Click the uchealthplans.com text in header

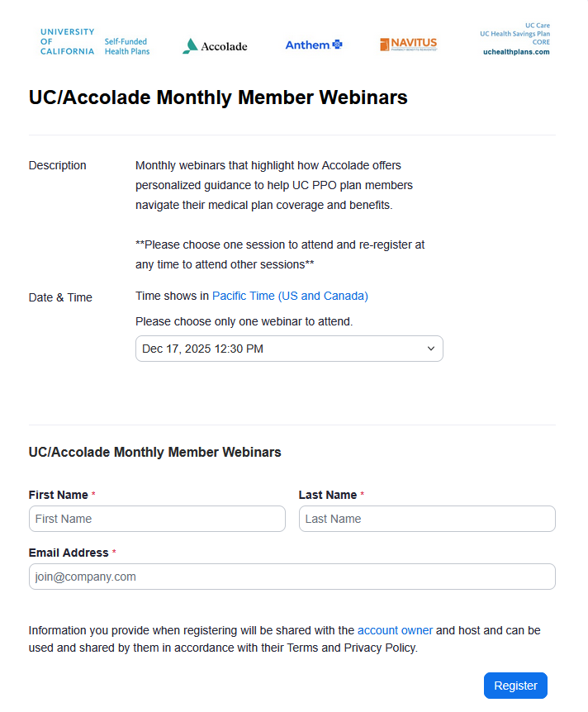pos(516,52)
